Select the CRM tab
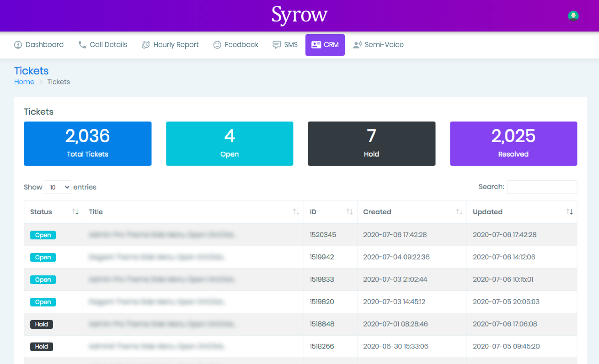 coord(325,45)
